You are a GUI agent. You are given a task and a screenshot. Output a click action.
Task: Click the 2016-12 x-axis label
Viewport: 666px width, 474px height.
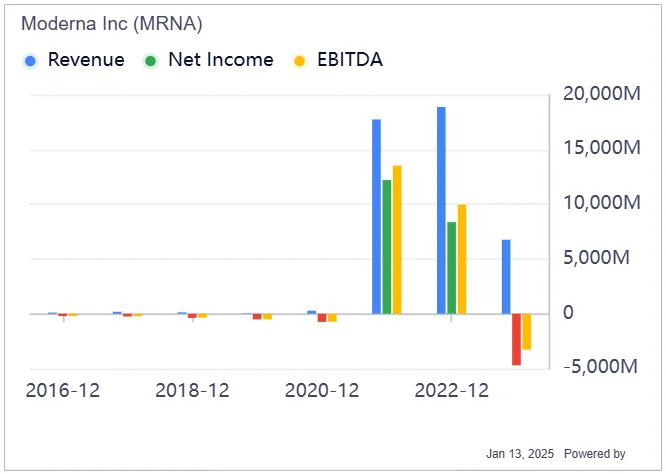[63, 390]
